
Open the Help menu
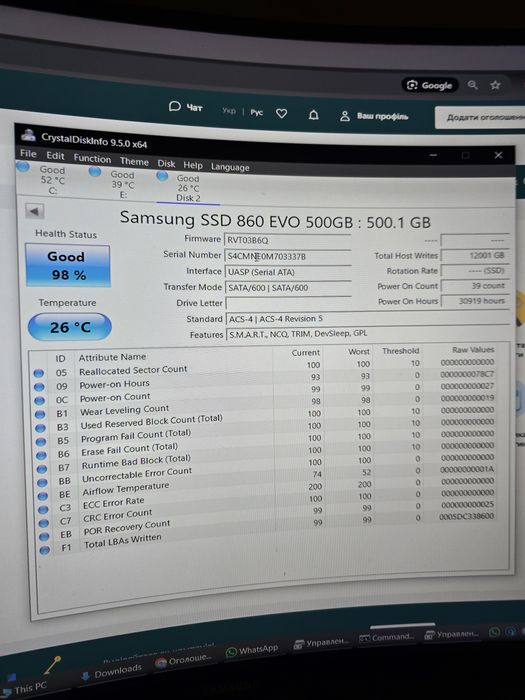193,165
